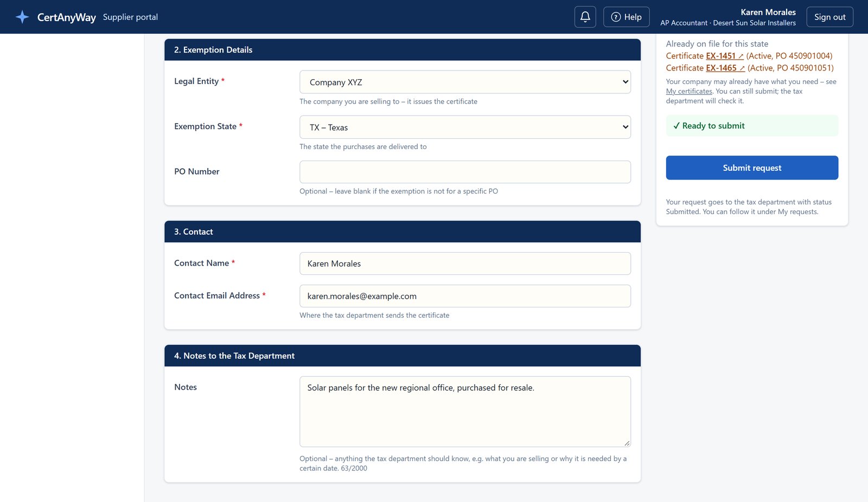Expand the Exemption State dropdown
Screen dimensions: 868x502
click(465, 127)
